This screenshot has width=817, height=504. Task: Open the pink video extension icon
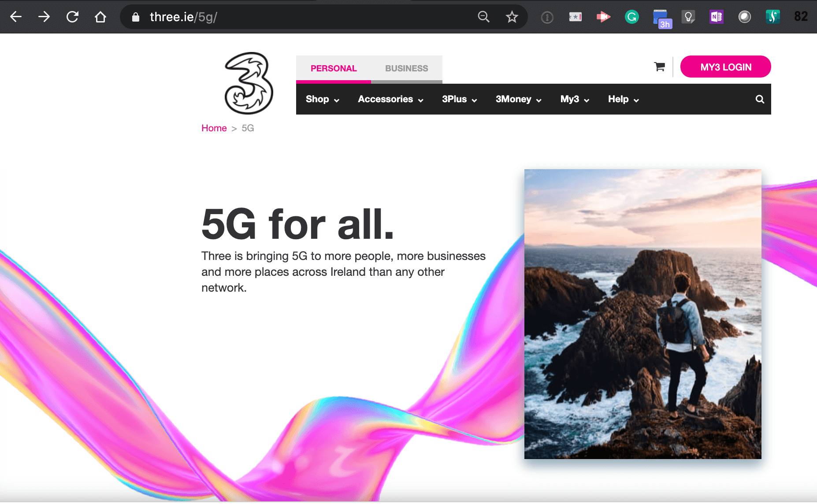point(604,17)
